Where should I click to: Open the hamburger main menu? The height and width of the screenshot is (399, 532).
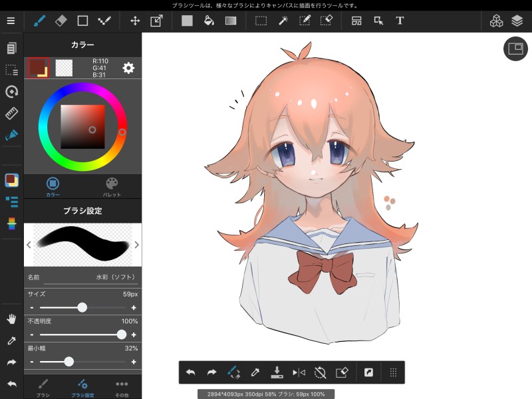pyautogui.click(x=11, y=21)
